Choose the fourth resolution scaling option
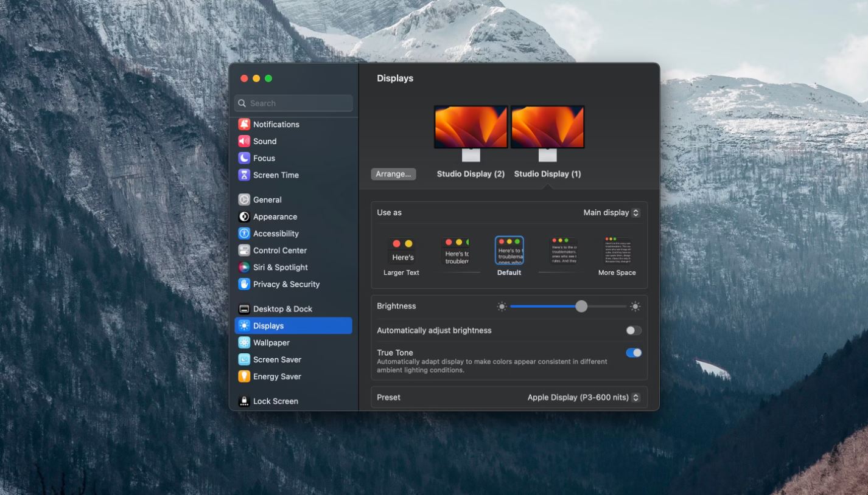The width and height of the screenshot is (868, 495). (563, 251)
